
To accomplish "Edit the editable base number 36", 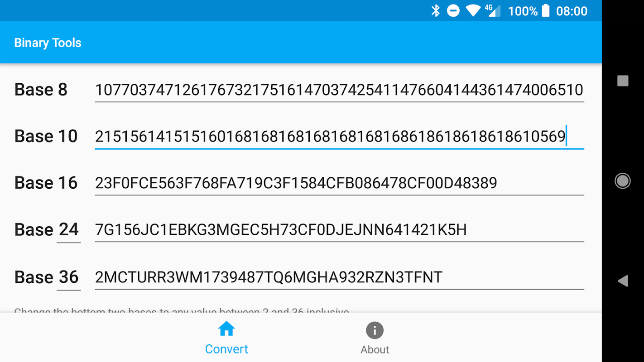I will tap(68, 277).
